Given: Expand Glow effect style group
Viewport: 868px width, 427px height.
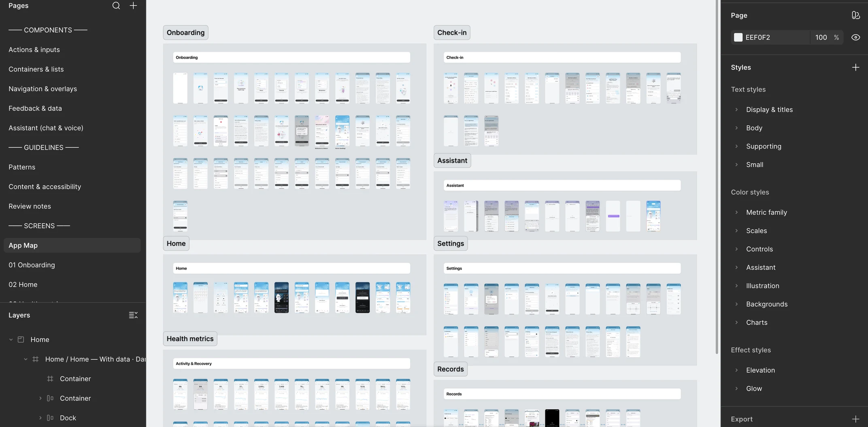Looking at the screenshot, I should (x=736, y=389).
